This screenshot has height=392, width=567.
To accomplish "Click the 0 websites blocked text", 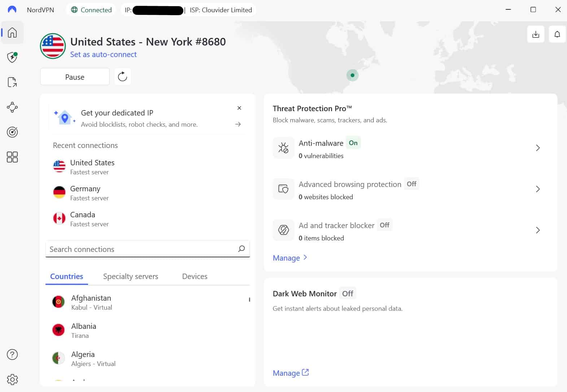I will [326, 197].
